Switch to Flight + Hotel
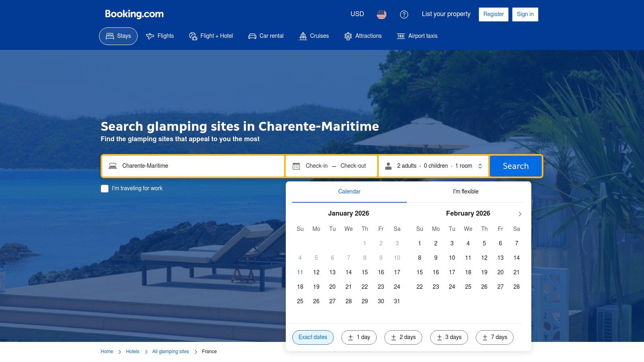The image size is (644, 362). tap(211, 36)
